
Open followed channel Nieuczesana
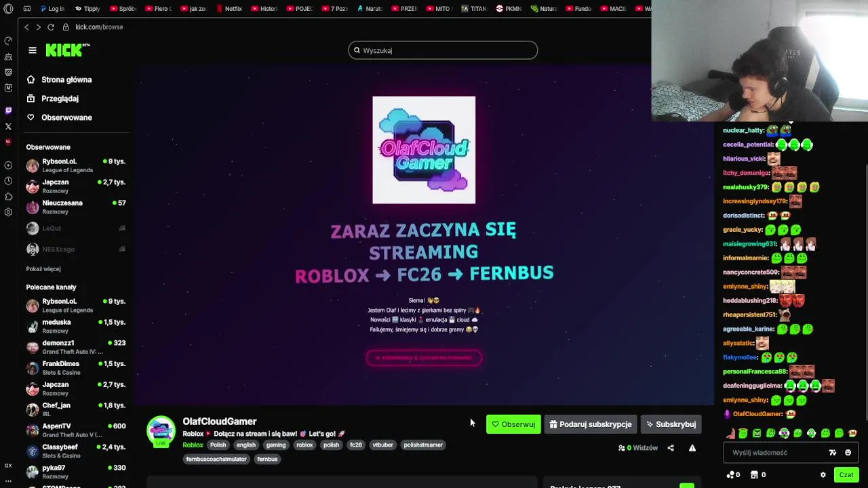point(76,207)
